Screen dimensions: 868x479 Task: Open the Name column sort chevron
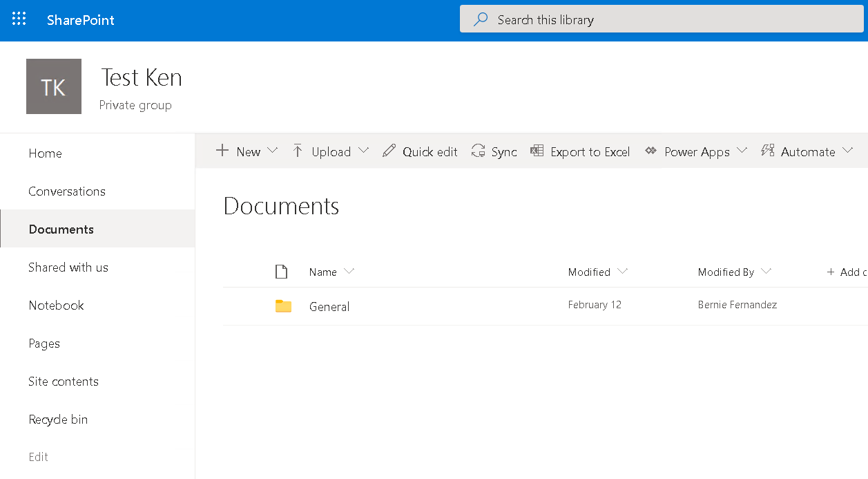coord(349,272)
